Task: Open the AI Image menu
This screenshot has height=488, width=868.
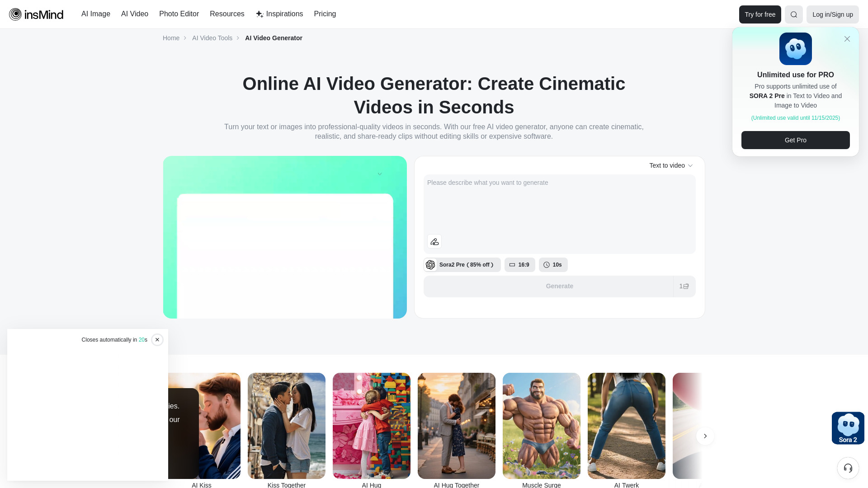Action: point(95,14)
